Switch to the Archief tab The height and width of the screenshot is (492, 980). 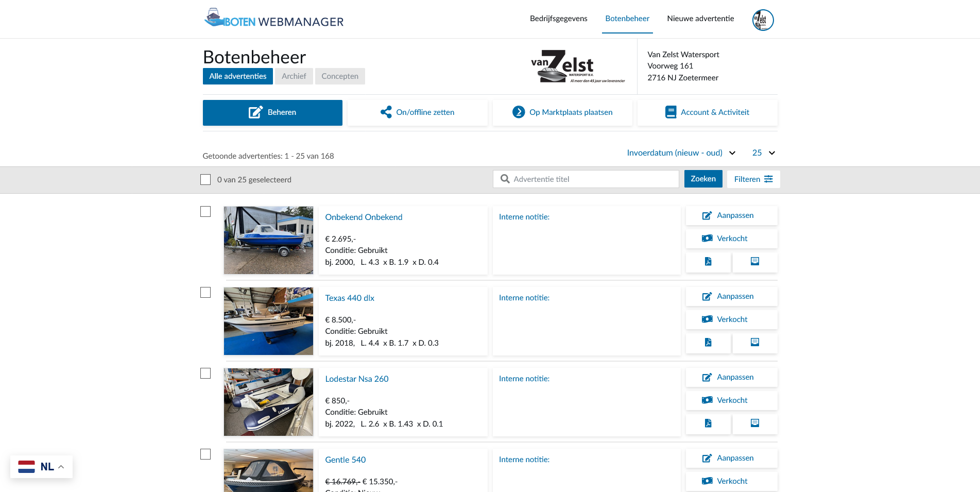294,76
